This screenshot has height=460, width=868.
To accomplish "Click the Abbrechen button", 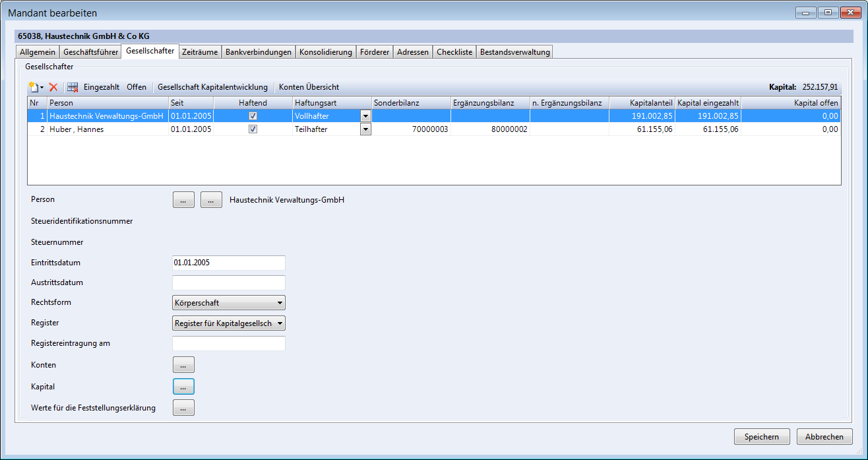I will click(x=824, y=437).
